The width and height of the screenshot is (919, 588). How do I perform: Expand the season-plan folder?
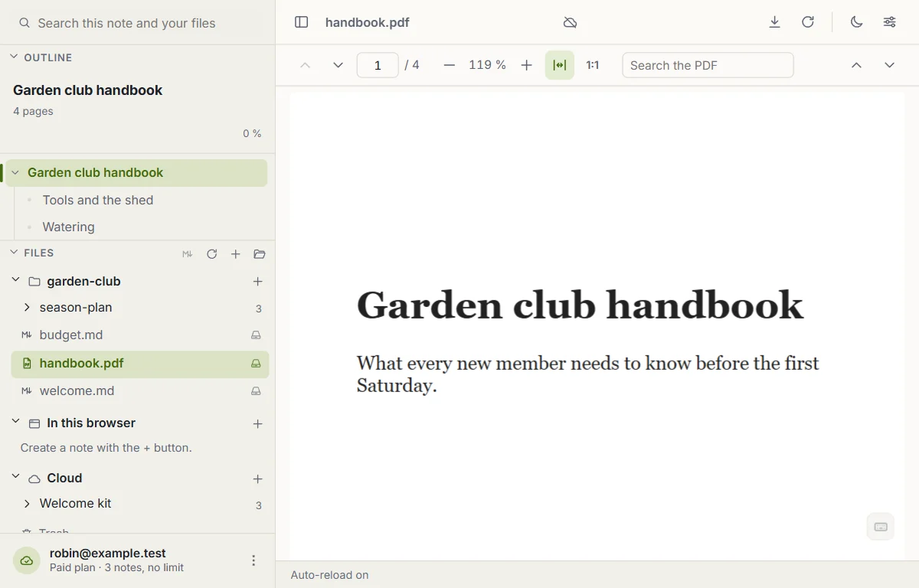click(27, 308)
